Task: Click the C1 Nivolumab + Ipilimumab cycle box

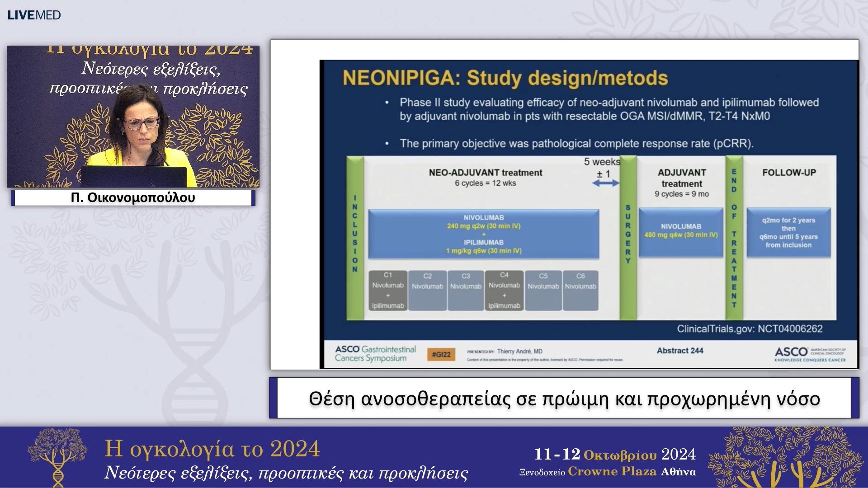Action: pos(387,291)
